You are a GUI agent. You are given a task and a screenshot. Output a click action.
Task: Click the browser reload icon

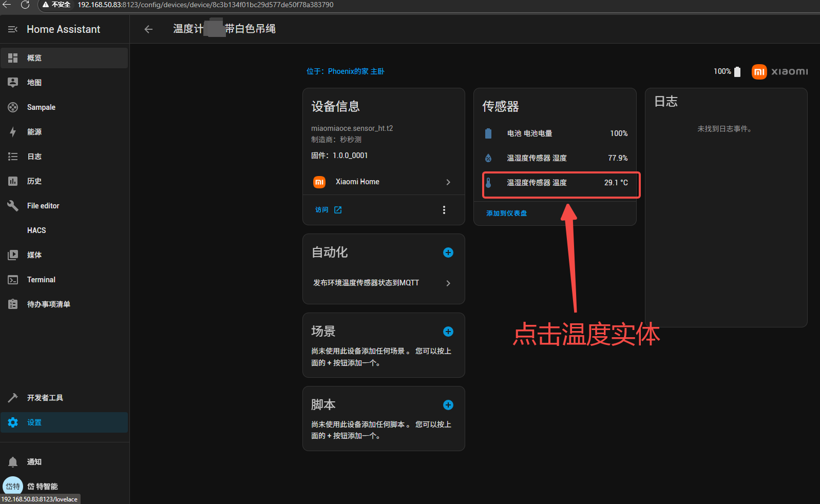(25, 5)
